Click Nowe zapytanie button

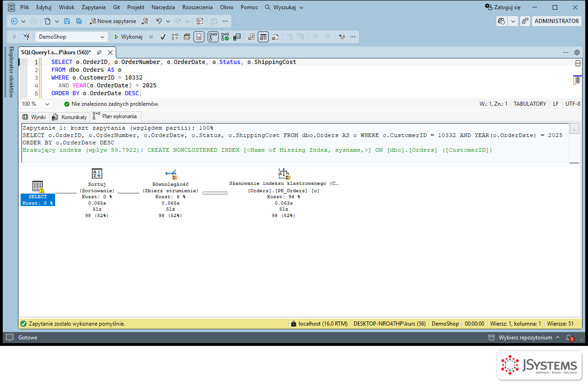click(113, 21)
